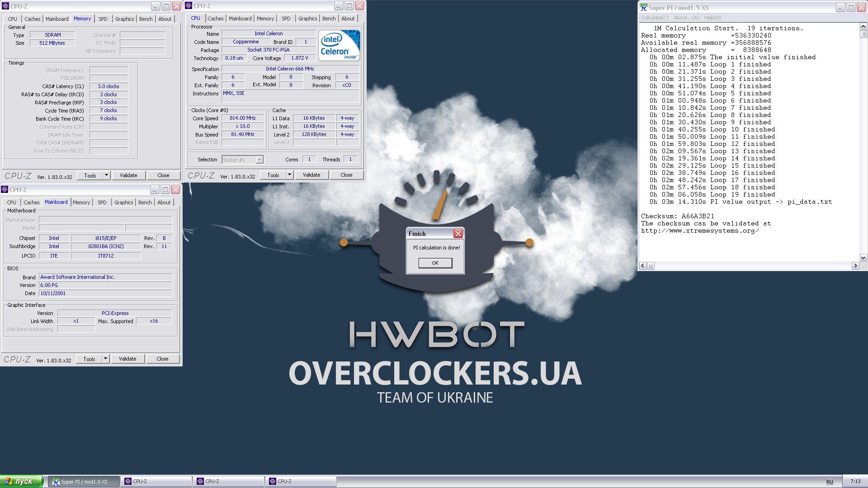Close the Finish dialog with its X

point(458,234)
